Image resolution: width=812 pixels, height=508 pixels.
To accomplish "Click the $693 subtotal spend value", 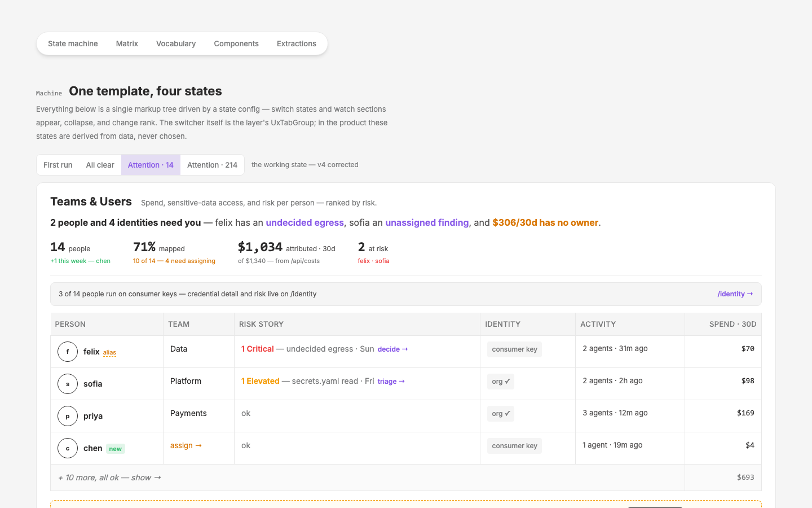I will tap(745, 478).
